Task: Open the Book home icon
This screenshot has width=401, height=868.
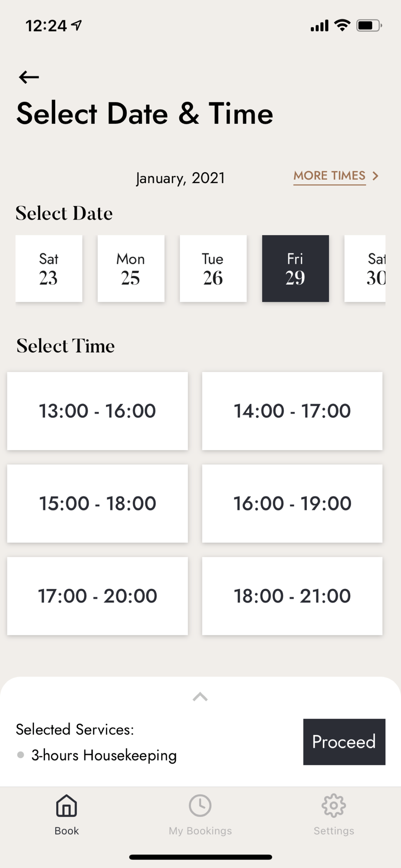Action: (66, 806)
